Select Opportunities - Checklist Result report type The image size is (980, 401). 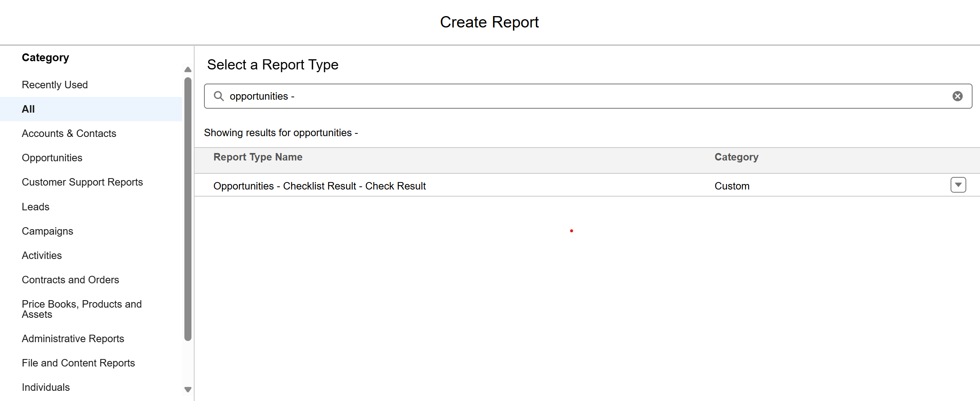(319, 186)
